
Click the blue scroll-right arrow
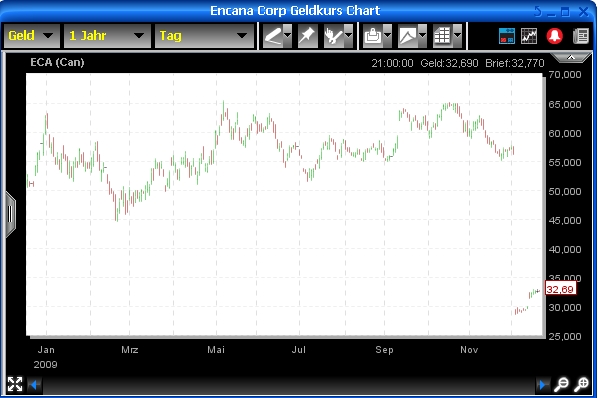tap(542, 385)
